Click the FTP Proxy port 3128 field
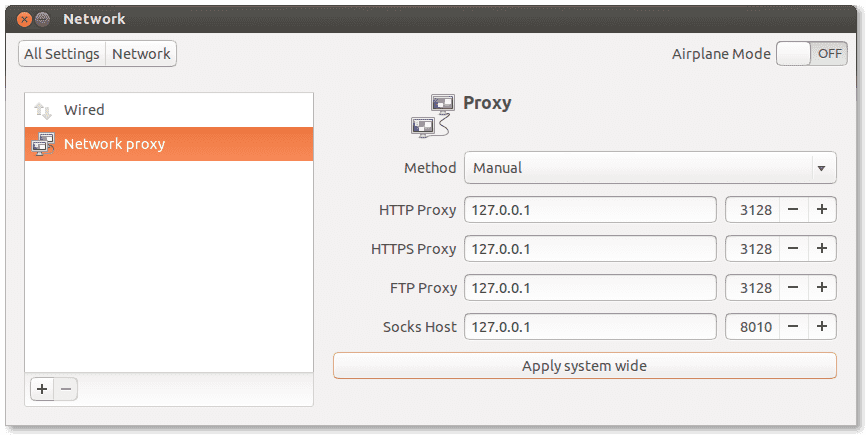Screen dimensions: 866x435 [751, 288]
